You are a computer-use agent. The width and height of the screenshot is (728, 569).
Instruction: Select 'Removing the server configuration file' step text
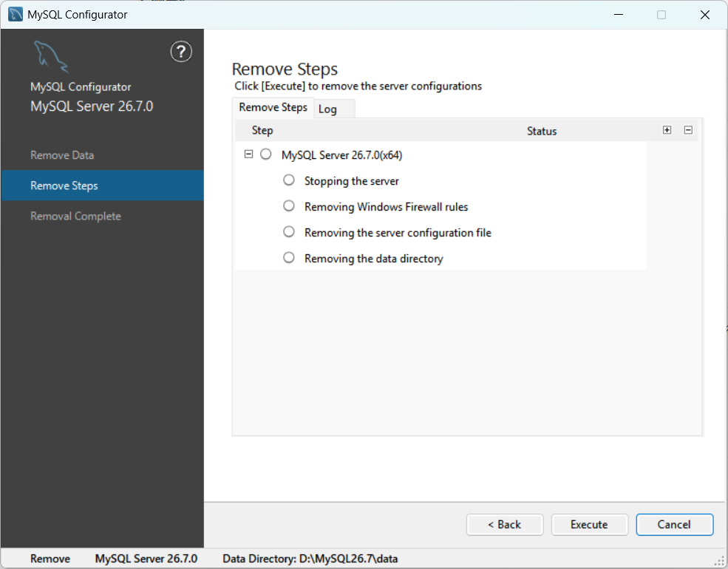coord(398,233)
